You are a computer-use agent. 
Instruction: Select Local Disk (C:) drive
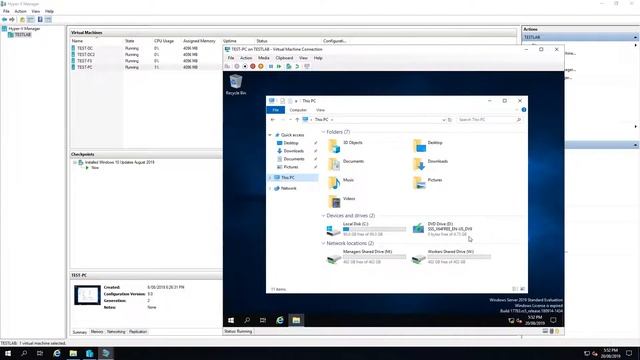[x=367, y=229]
